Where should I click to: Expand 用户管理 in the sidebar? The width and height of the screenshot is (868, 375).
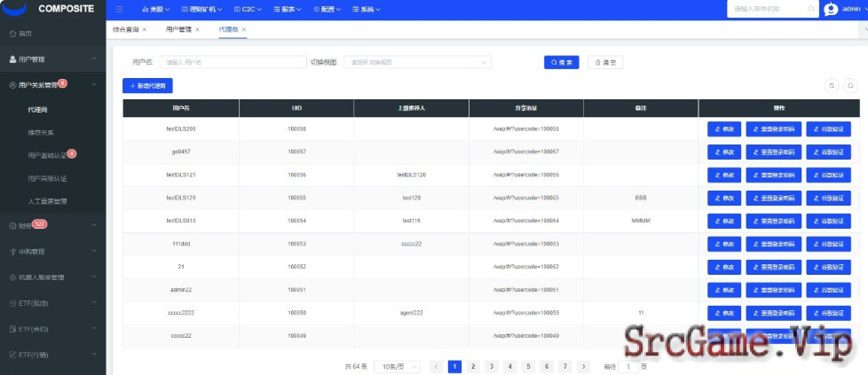pyautogui.click(x=52, y=59)
